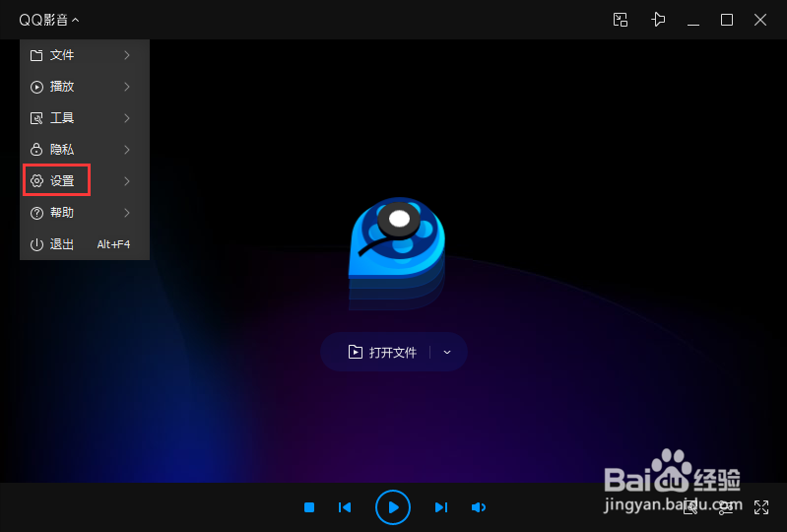Click the 打开文件 button

[382, 353]
